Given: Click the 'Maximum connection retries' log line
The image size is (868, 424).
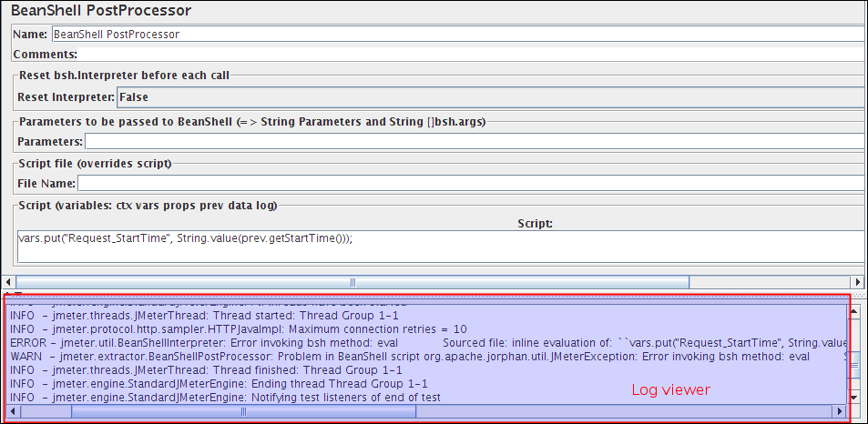Looking at the screenshot, I should 238,329.
